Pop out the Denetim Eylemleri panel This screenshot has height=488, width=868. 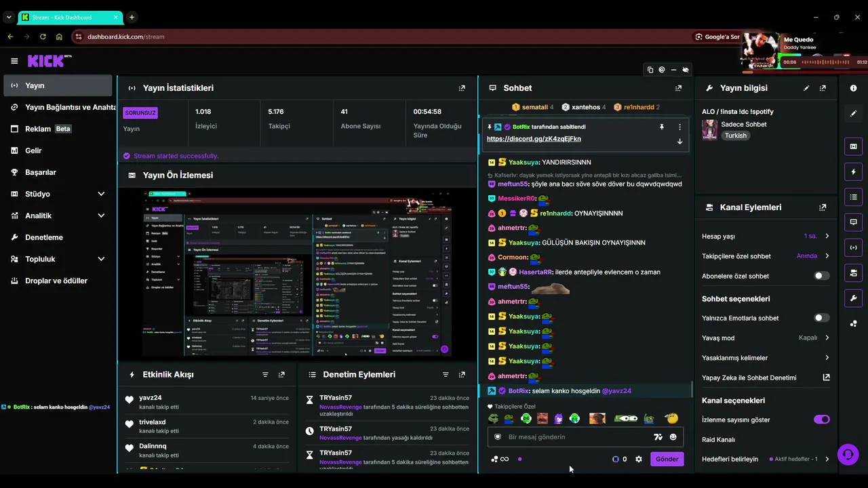pos(462,375)
